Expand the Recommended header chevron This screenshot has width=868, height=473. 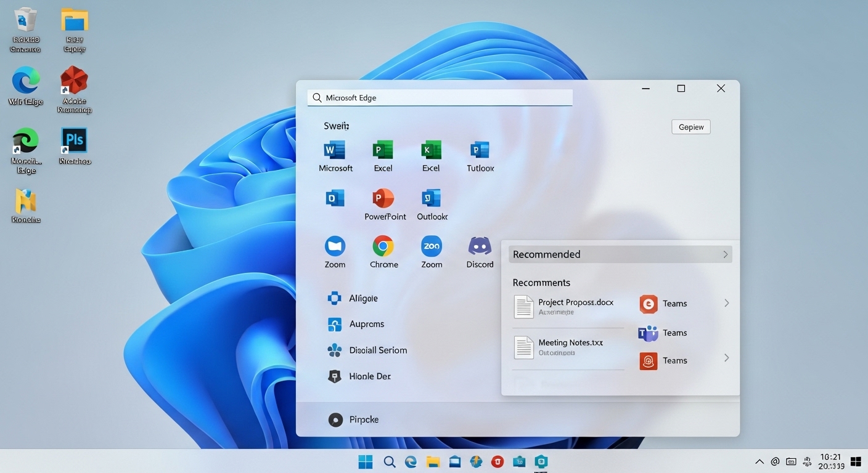[x=725, y=254]
